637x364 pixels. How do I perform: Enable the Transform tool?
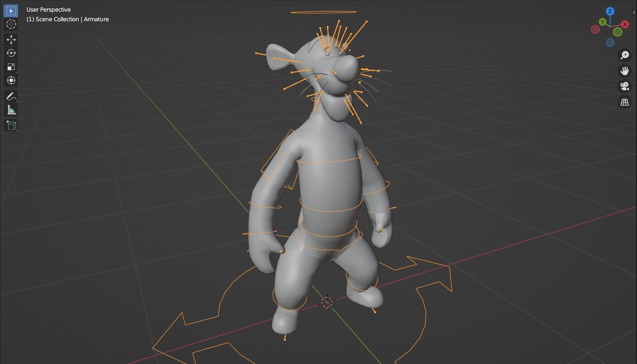coord(11,80)
